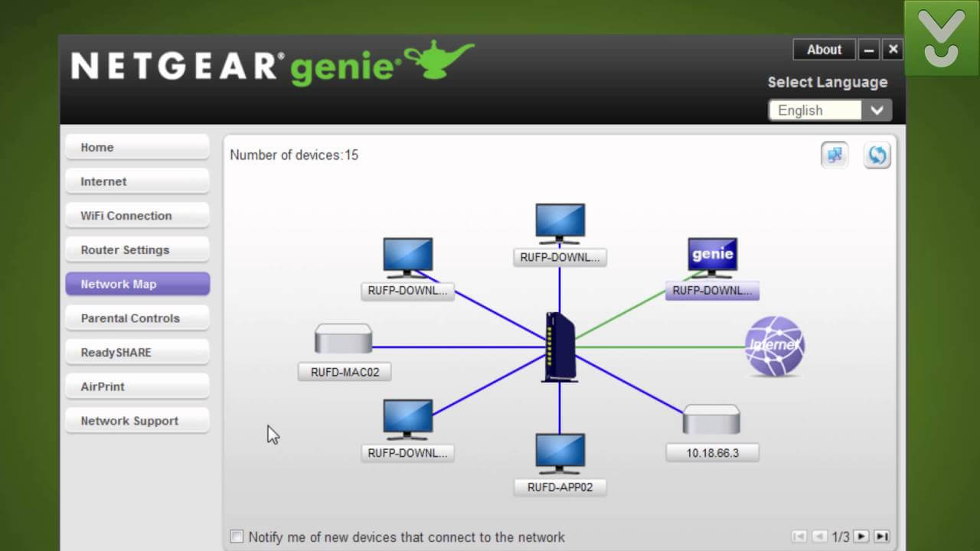The image size is (980, 551).
Task: Open the WiFi Connection page
Action: (137, 216)
